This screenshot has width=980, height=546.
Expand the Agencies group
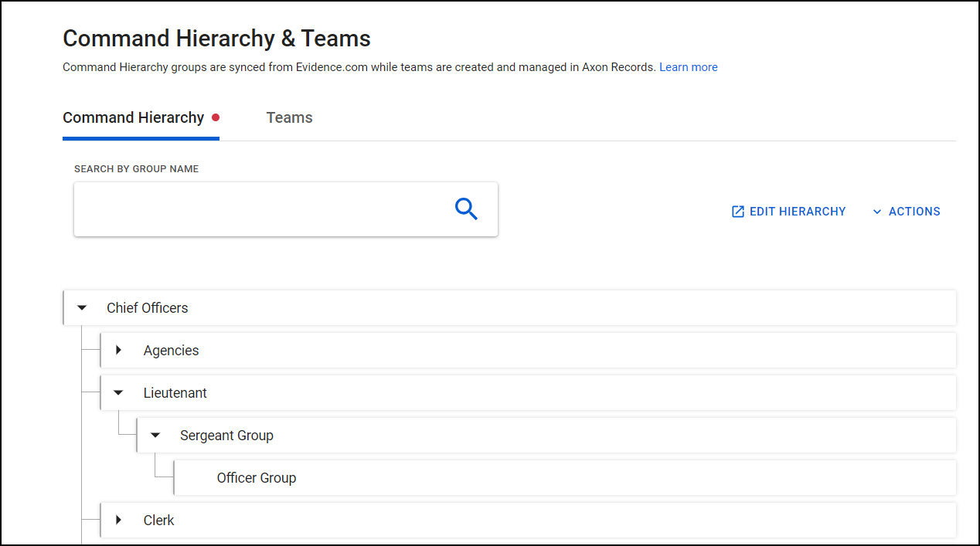pyautogui.click(x=117, y=349)
